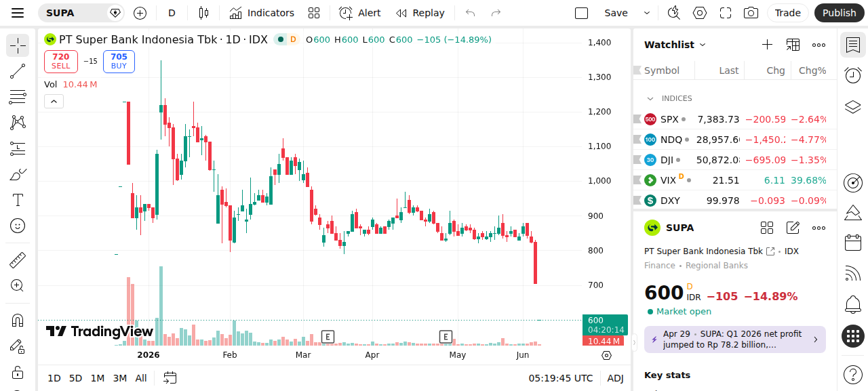Open chart settings hexagon icon

click(x=700, y=13)
